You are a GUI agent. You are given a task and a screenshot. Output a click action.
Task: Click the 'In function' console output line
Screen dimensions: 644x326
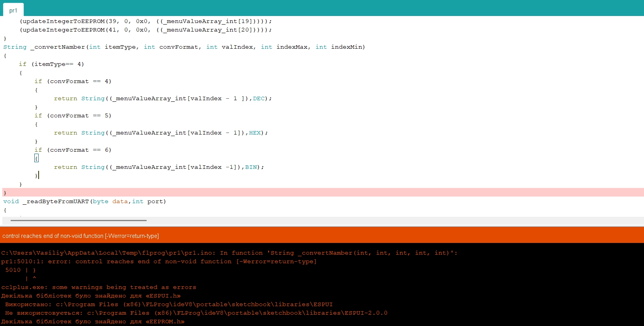pyautogui.click(x=229, y=253)
